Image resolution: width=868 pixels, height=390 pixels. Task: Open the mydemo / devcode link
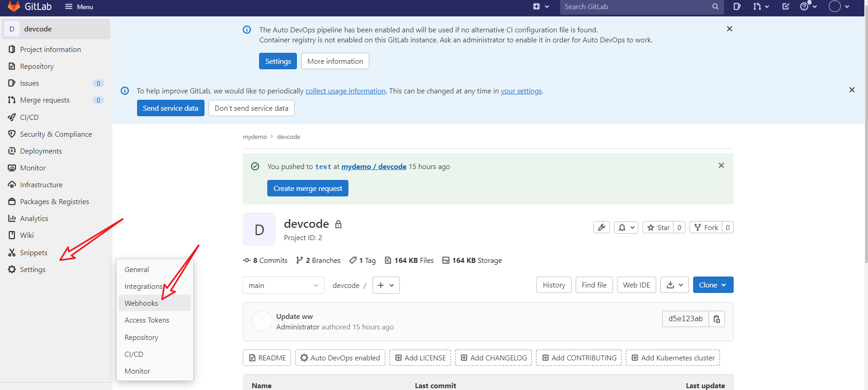[x=374, y=166]
